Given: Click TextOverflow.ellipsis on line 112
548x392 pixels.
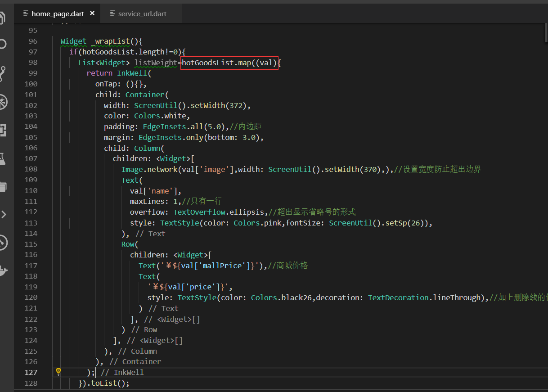Looking at the screenshot, I should [x=219, y=212].
